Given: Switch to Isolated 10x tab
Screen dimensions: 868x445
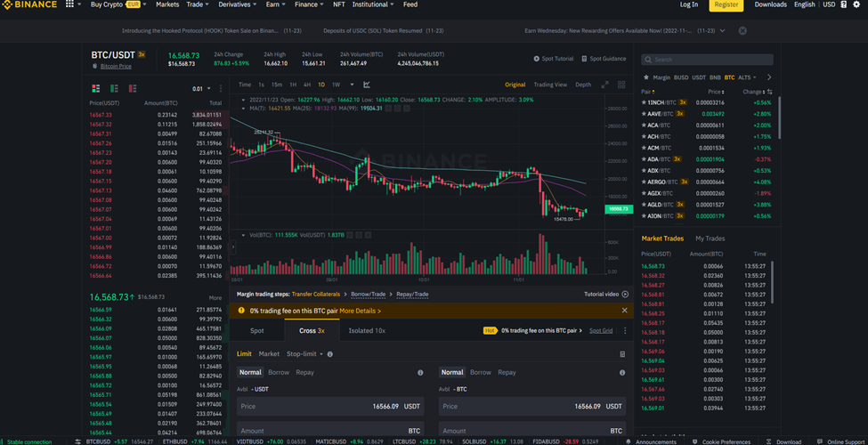Looking at the screenshot, I should (x=367, y=330).
